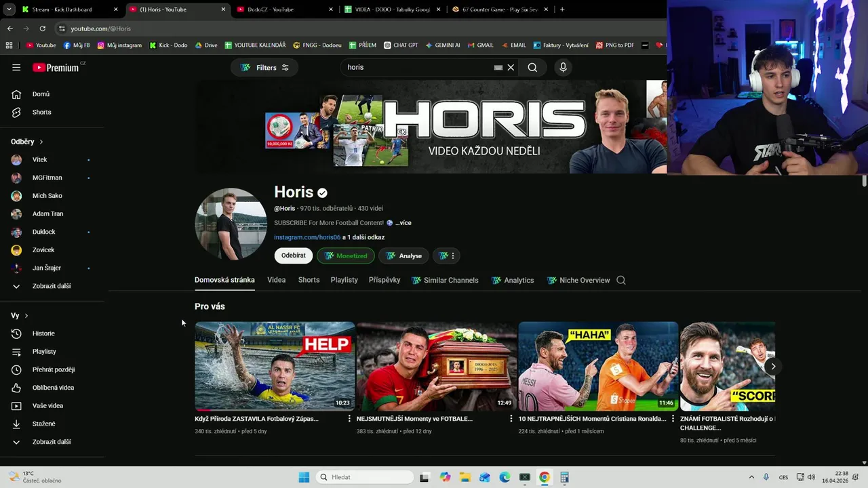Image resolution: width=868 pixels, height=488 pixels.
Task: Open the Niche Overview tab
Action: click(578, 280)
